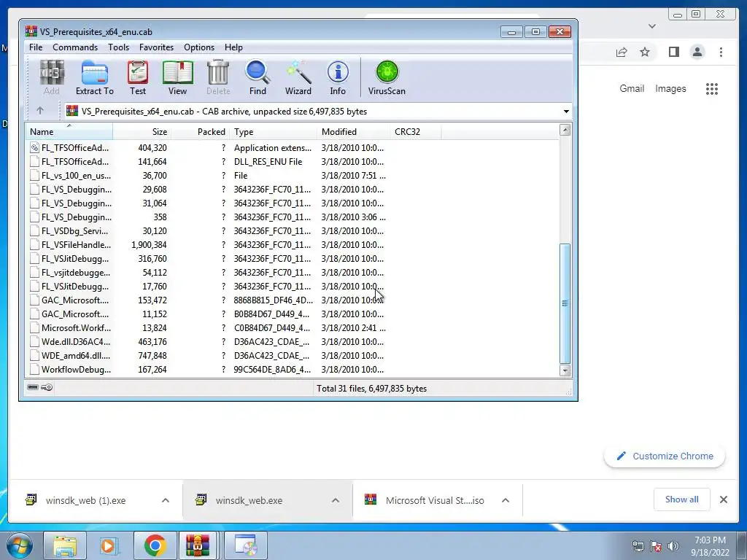Click the Test archive icon
Image resolution: width=747 pixels, height=560 pixels.
(138, 77)
